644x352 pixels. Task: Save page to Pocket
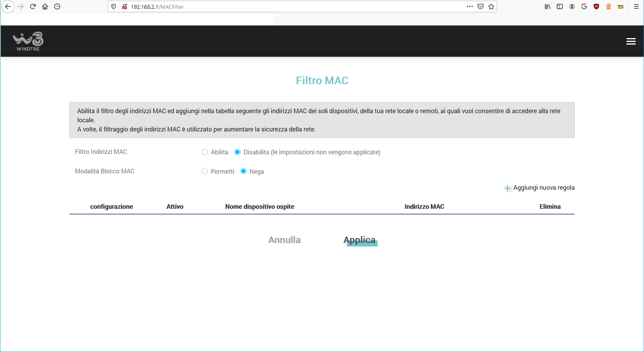pyautogui.click(x=481, y=6)
